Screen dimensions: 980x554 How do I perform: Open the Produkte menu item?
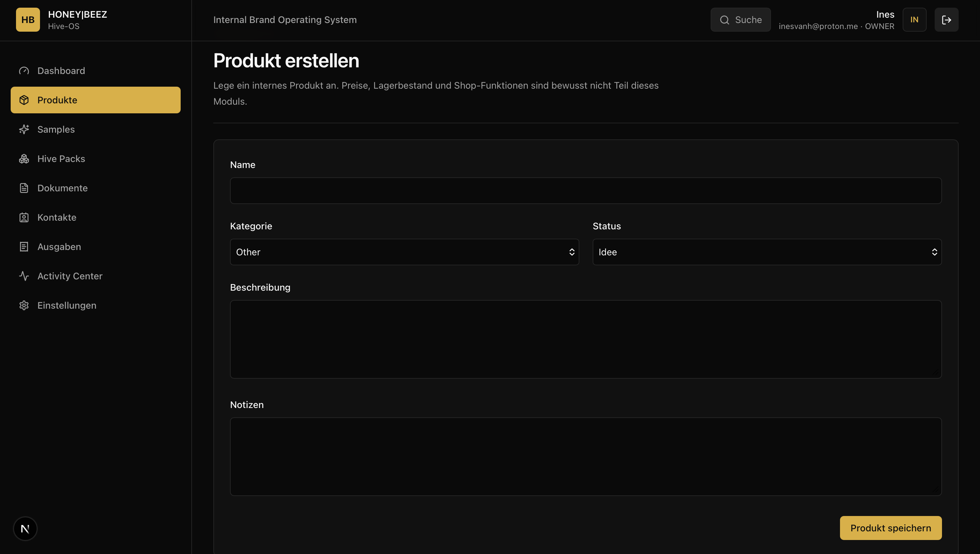(95, 100)
